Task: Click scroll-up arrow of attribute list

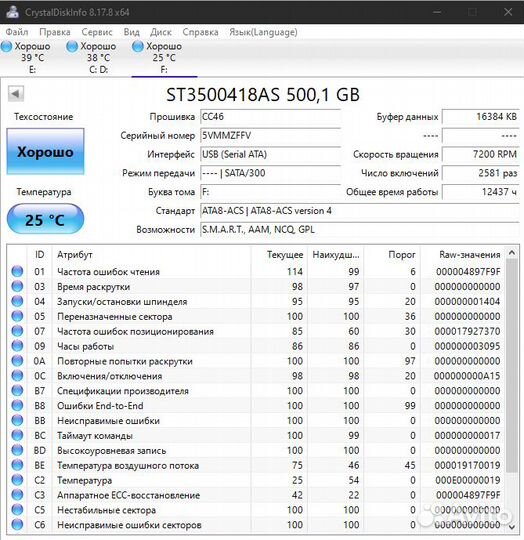Action: [512, 253]
